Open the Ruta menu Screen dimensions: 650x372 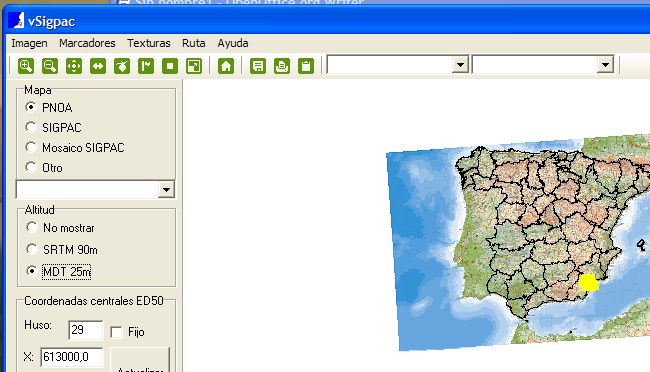(194, 43)
